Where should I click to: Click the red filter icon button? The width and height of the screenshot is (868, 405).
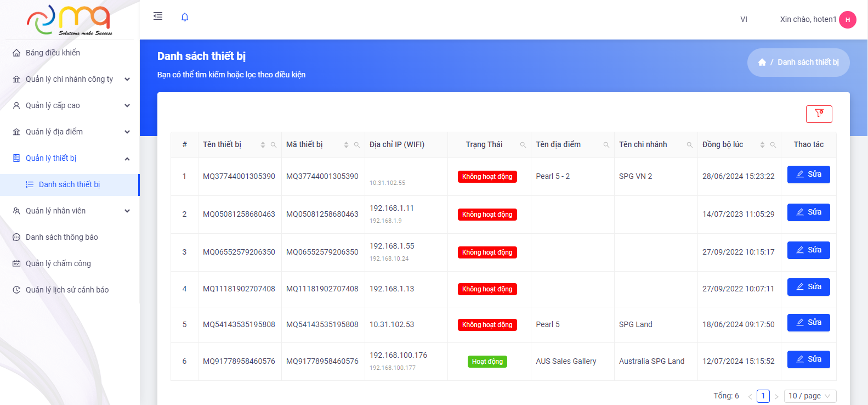[x=819, y=114]
